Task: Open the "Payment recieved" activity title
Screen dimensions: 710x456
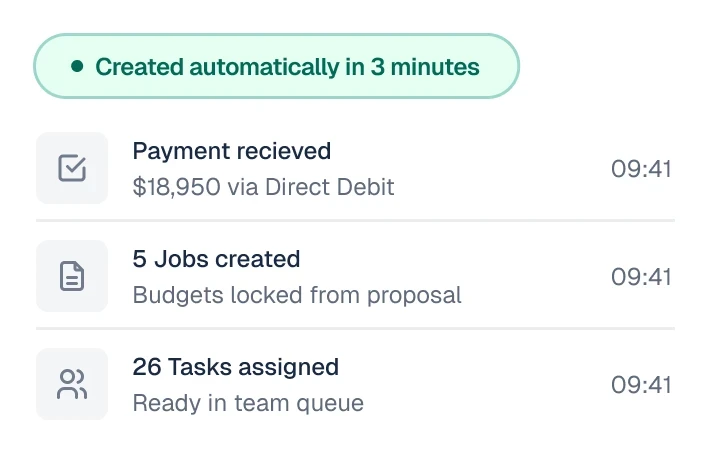Action: (x=231, y=151)
